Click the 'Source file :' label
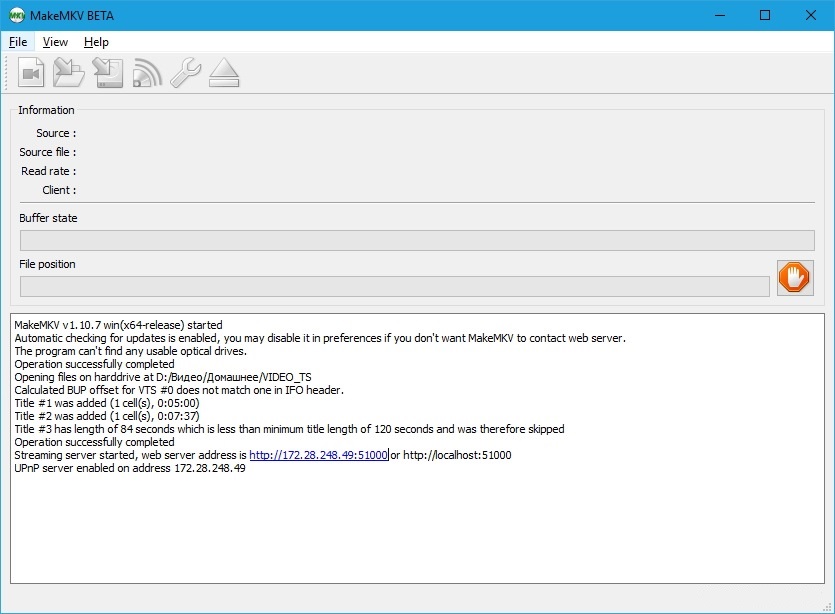Viewport: 835px width, 614px height. 48,152
